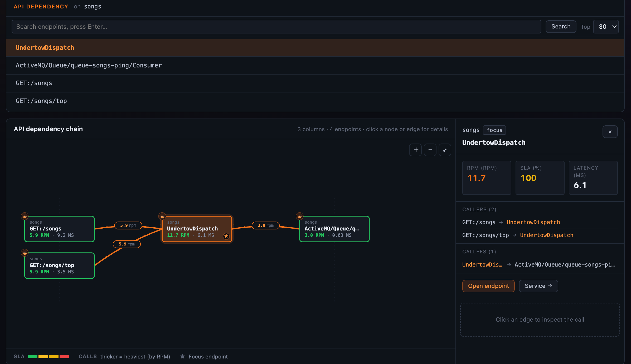Click the songs service name in header

point(93,7)
